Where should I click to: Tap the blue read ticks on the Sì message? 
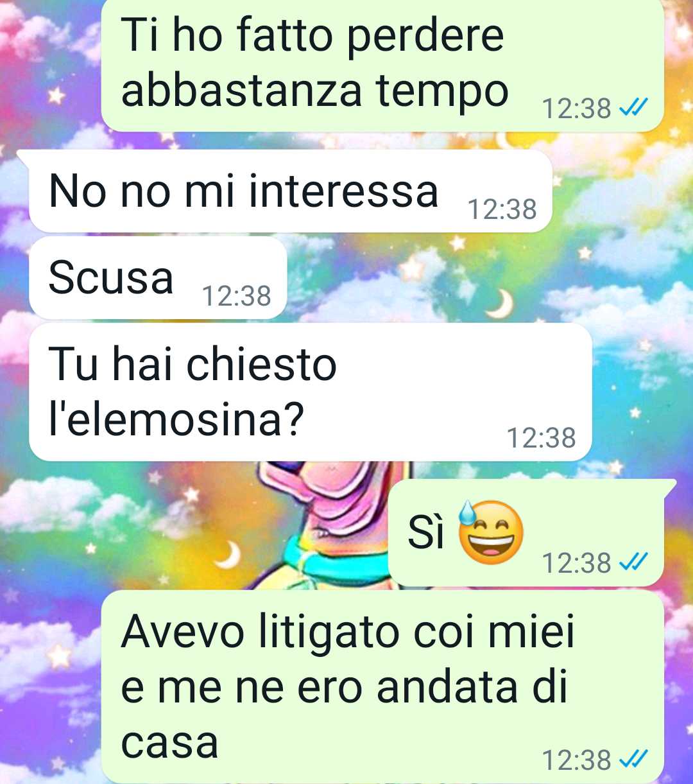tap(633, 562)
